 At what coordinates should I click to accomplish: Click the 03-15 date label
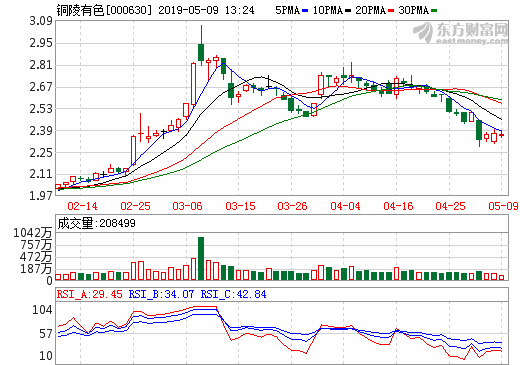(x=240, y=206)
